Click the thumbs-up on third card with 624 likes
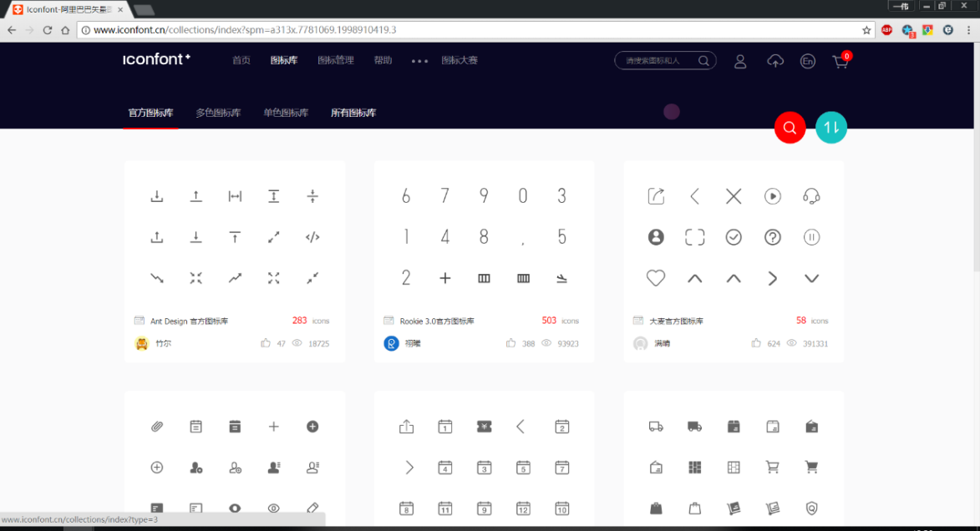The image size is (980, 531). 756,343
